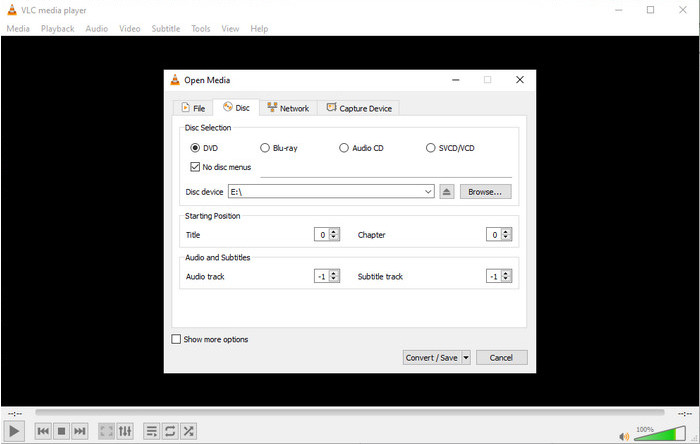The width and height of the screenshot is (700, 444).
Task: Click the Title value field
Action: (322, 235)
